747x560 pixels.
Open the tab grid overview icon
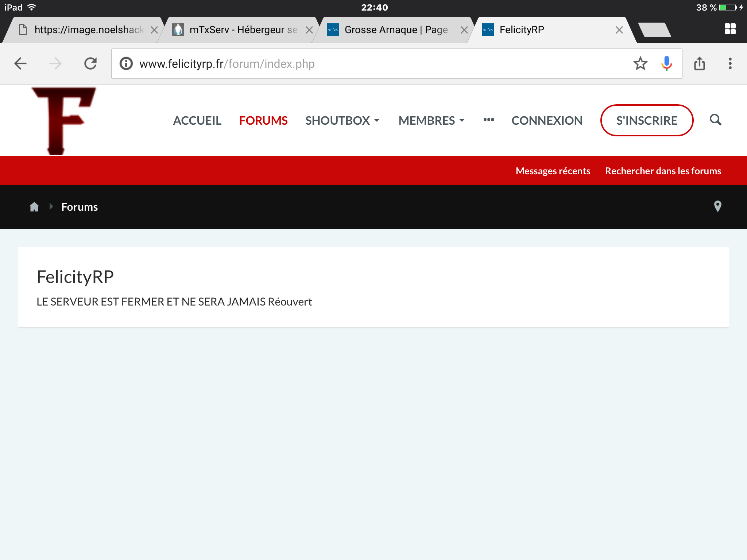point(730,29)
